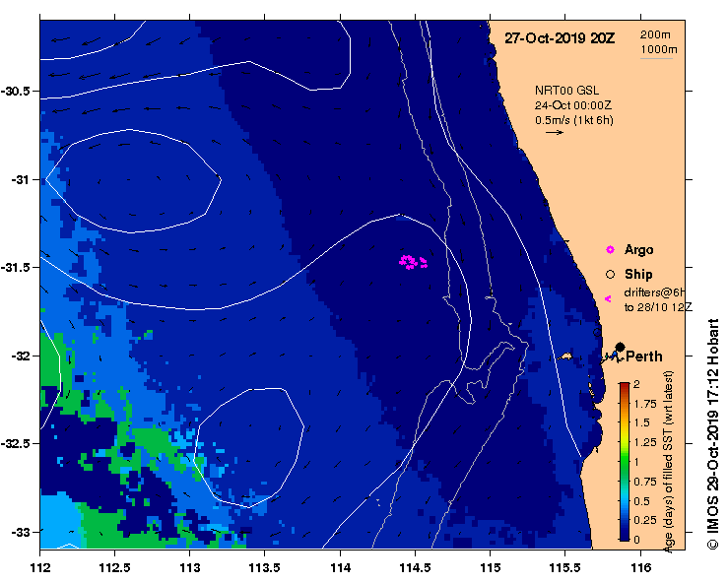Click the magenta drifter legend arrow
Viewport: 728px width, 583px height.
608,299
